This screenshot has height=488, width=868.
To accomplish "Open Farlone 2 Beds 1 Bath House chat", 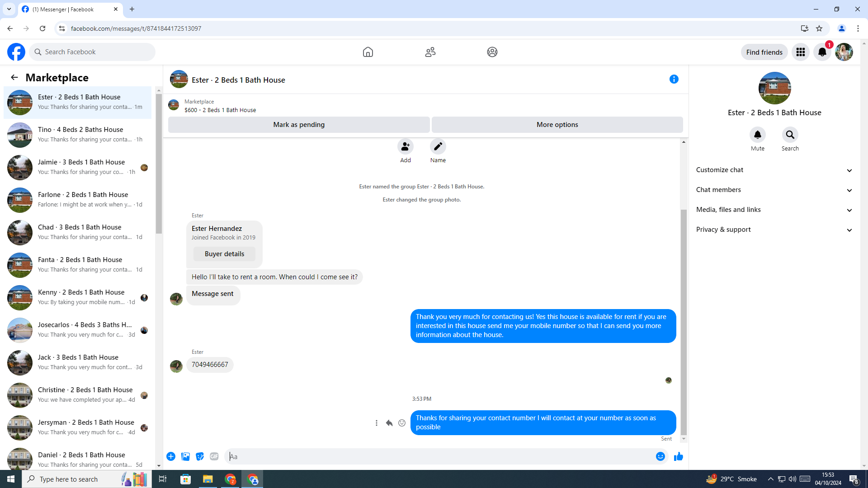I will pyautogui.click(x=78, y=200).
